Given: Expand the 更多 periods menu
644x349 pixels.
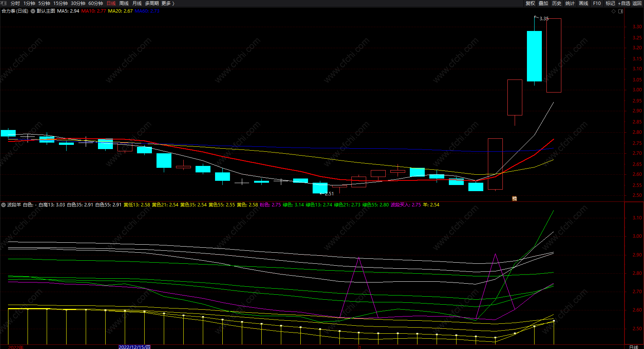Looking at the screenshot, I should 168,3.
